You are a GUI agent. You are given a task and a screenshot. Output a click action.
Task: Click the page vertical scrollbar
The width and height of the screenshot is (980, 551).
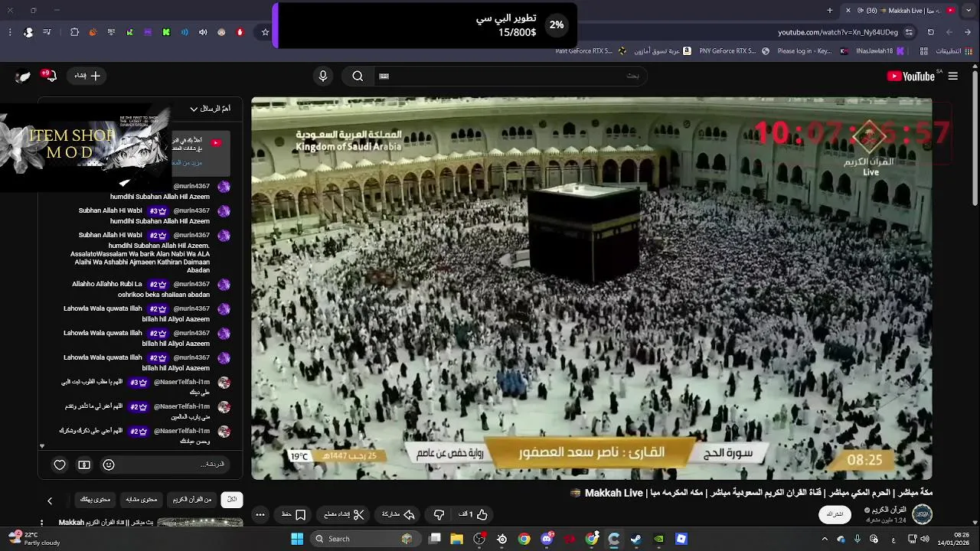[x=975, y=138]
